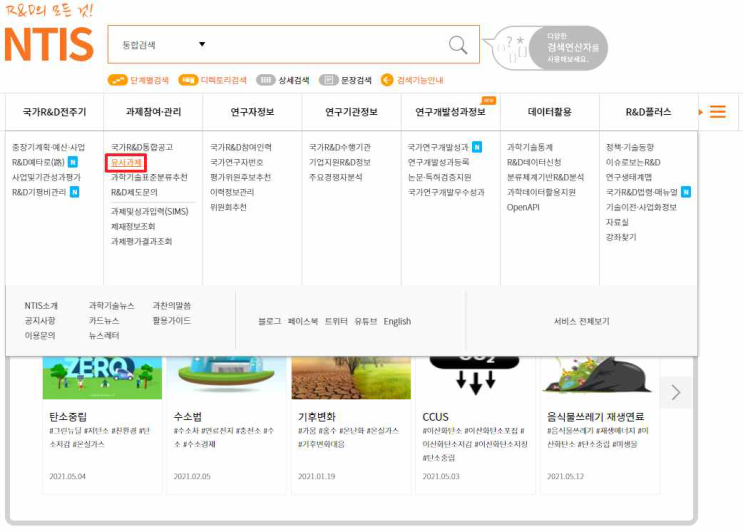Open the NTIS소개 link
This screenshot has height=532, width=743.
pos(41,306)
